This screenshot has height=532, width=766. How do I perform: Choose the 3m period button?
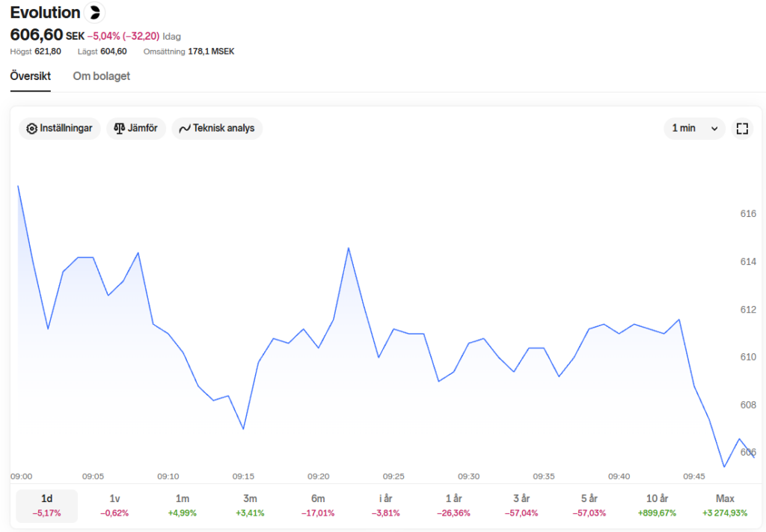tap(250, 506)
